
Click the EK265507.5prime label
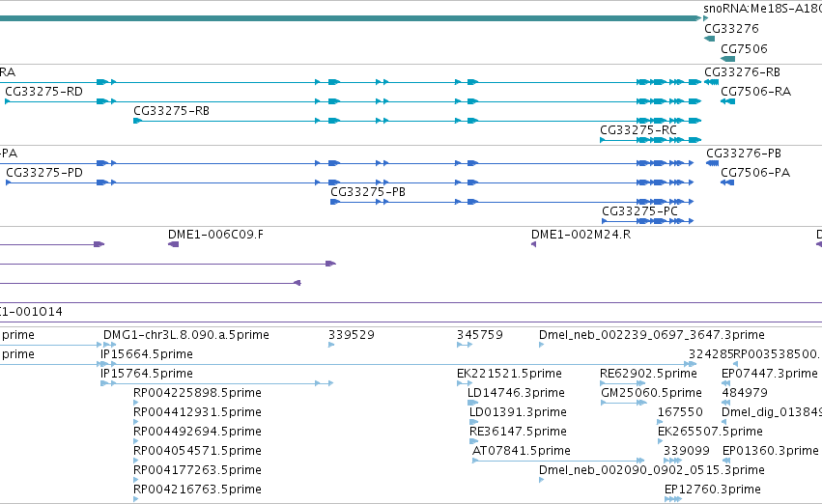[x=710, y=432]
